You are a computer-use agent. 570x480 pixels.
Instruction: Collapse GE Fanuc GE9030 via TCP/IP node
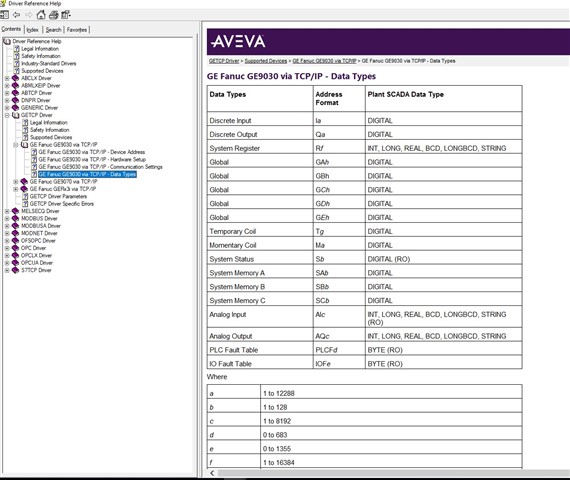(x=16, y=145)
